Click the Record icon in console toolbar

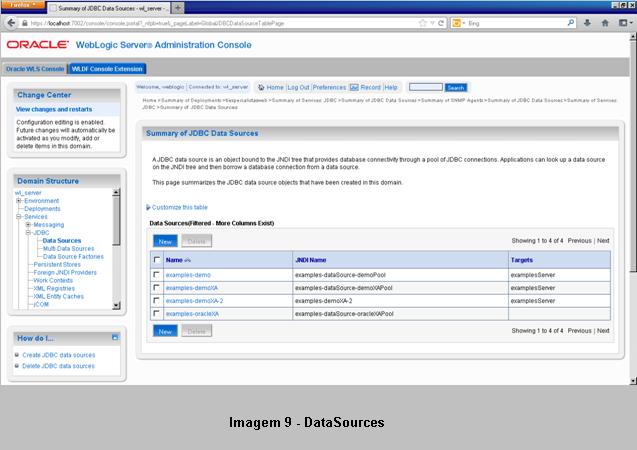coord(354,87)
